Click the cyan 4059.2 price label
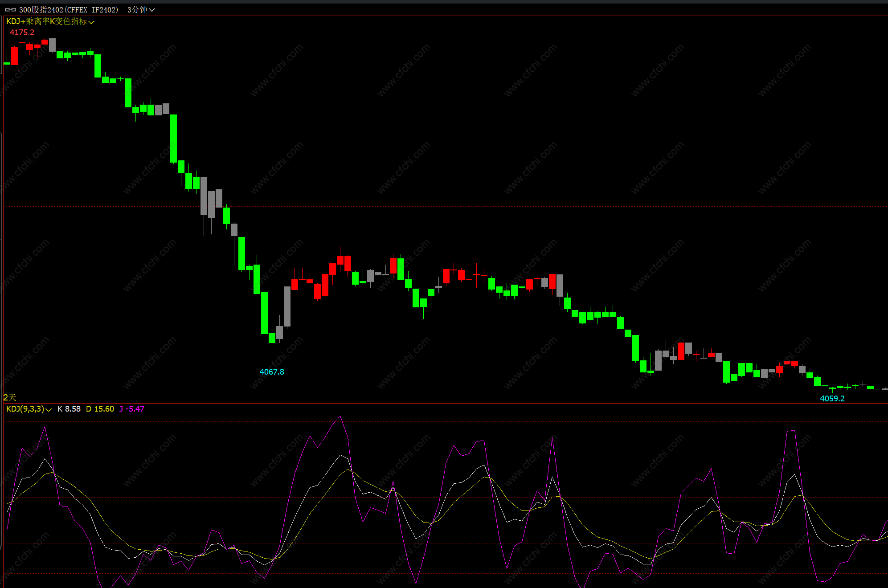Screen dimensions: 888x588 832,398
